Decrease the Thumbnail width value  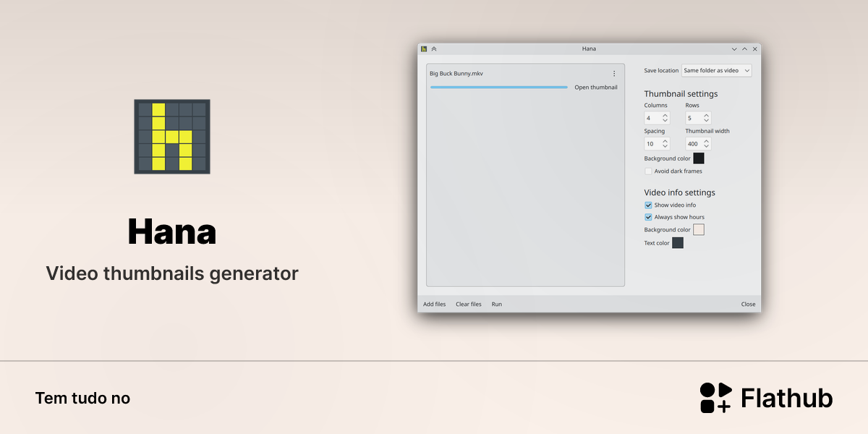706,147
